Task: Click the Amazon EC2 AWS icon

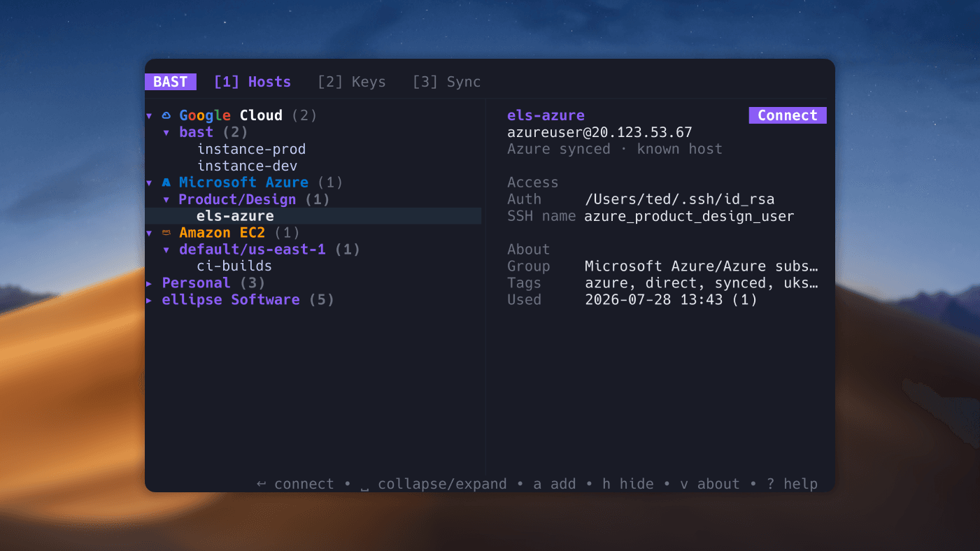Action: (166, 233)
